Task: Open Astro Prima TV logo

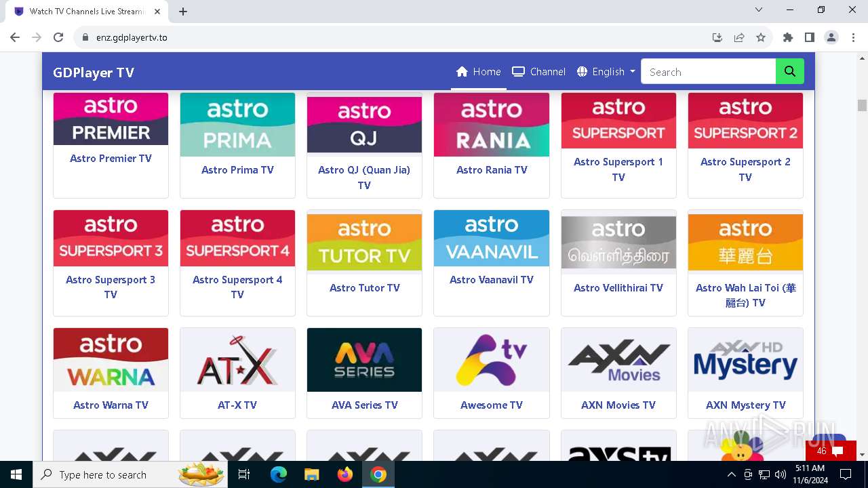Action: pyautogui.click(x=237, y=125)
